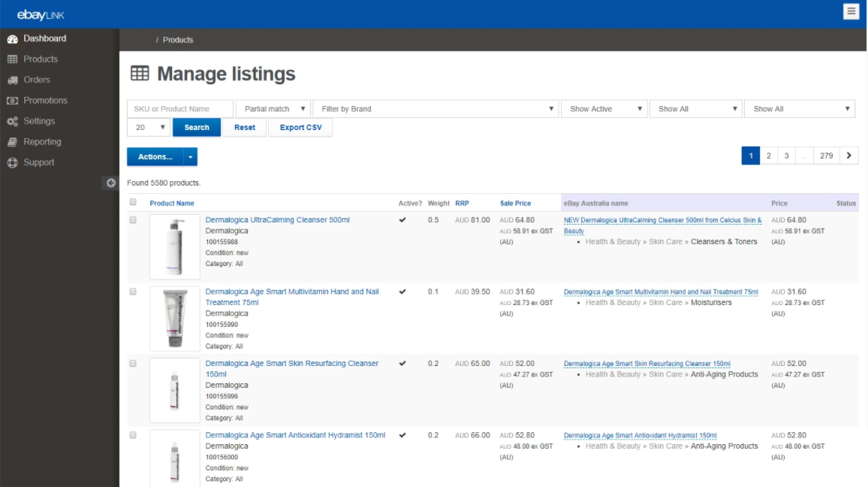Screen dimensions: 868x487
Task: Select the Multivitamin Hand and Nail Treatment checkbox
Action: tap(133, 292)
